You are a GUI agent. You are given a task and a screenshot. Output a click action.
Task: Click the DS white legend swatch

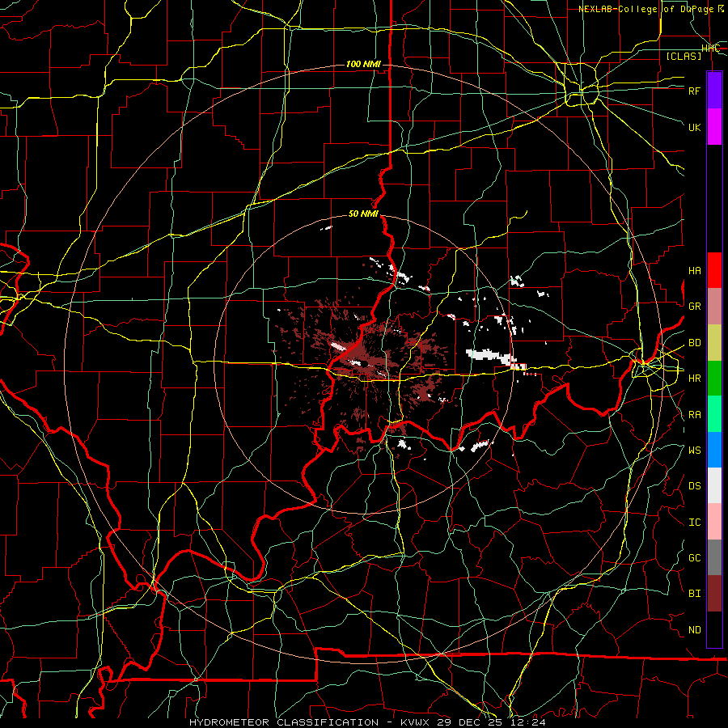tap(714, 485)
